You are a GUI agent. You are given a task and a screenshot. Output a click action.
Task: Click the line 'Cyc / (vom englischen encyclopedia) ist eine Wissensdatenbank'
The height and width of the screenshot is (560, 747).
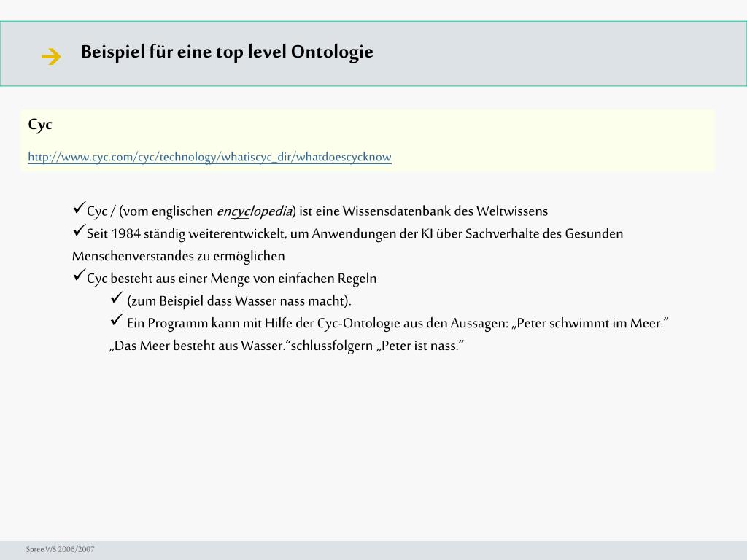tap(317, 211)
